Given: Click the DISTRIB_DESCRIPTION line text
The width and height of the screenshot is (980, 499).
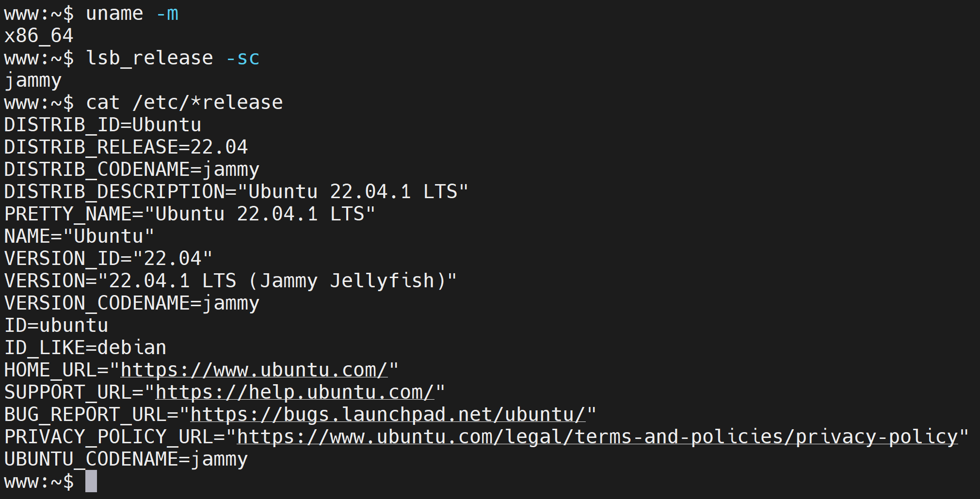Looking at the screenshot, I should click(237, 192).
